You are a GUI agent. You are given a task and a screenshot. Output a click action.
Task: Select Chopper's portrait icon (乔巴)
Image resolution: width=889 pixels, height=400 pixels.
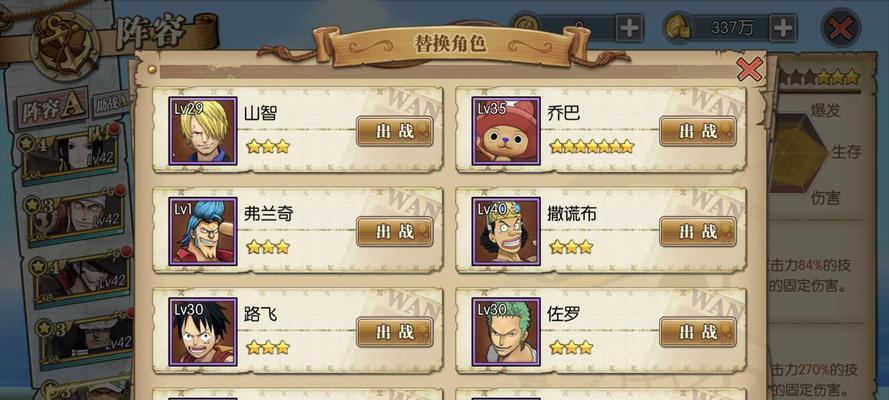tap(506, 131)
